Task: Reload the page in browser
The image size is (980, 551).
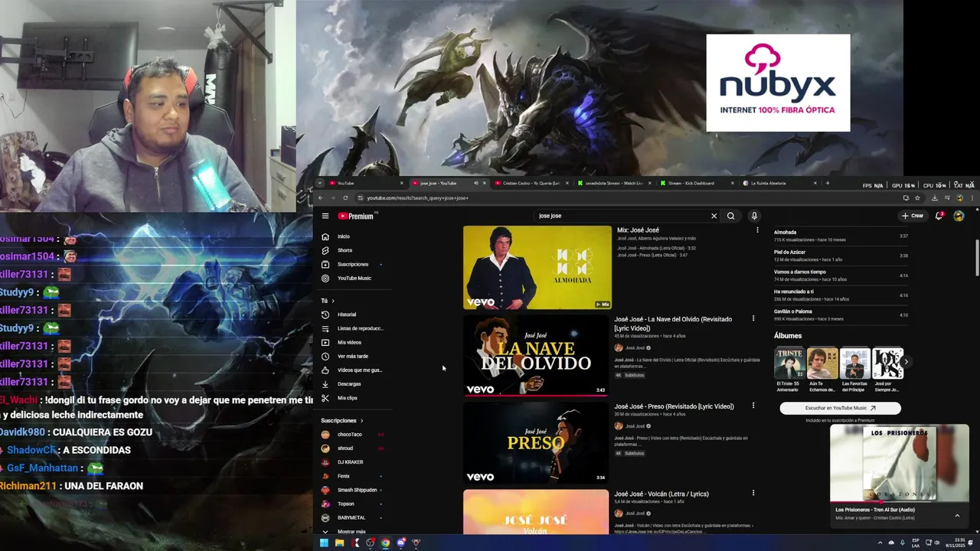Action: (345, 197)
